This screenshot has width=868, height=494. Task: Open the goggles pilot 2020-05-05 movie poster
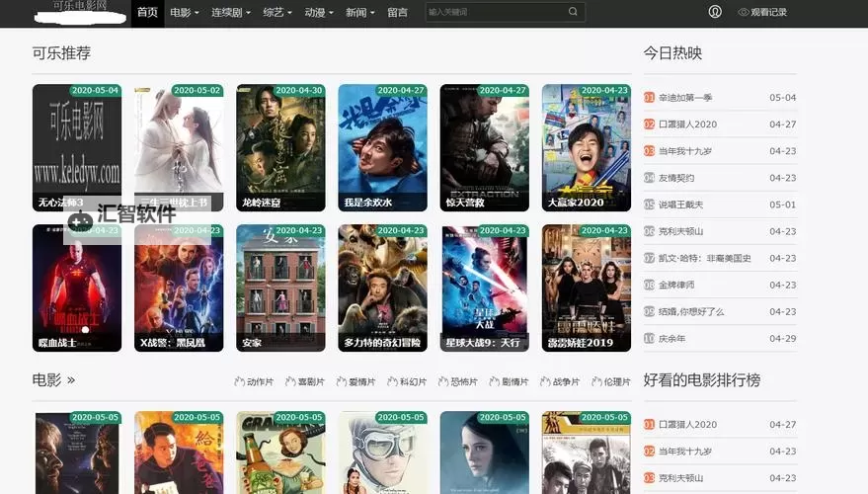tap(382, 453)
